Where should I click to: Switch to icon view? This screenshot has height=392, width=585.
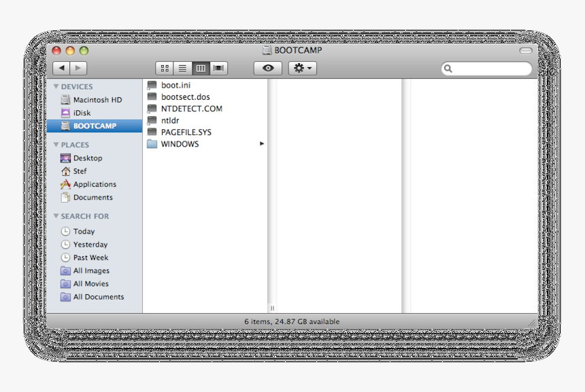[165, 68]
